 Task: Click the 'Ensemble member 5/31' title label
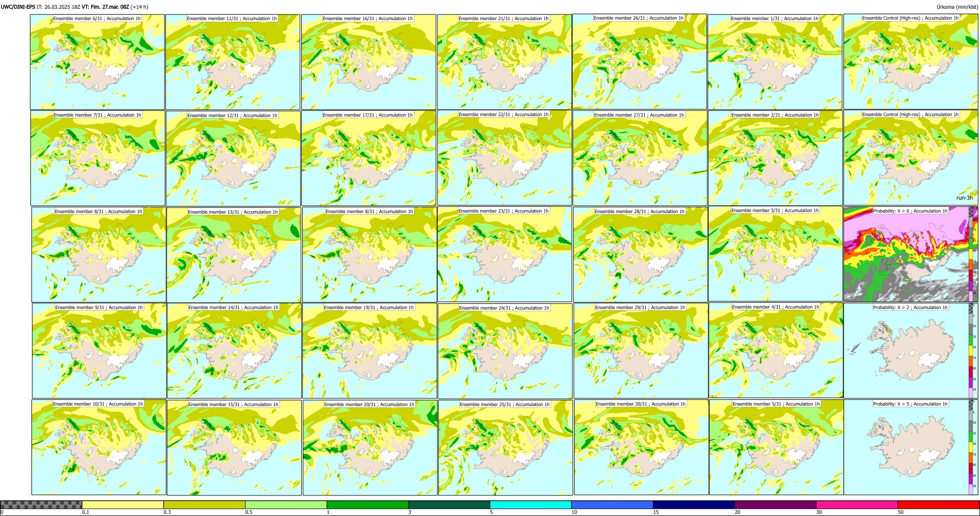point(776,404)
